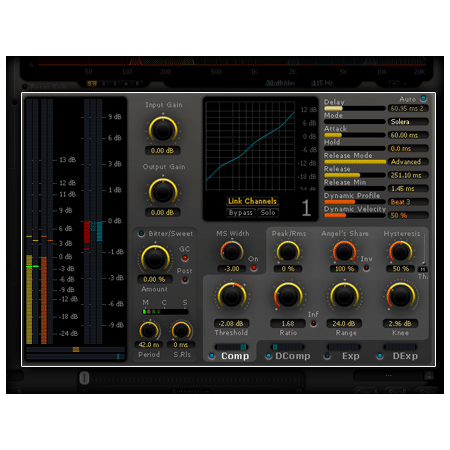Toggle the Post indicator button
Image resolution: width=450 pixels, height=450 pixels.
click(x=184, y=280)
